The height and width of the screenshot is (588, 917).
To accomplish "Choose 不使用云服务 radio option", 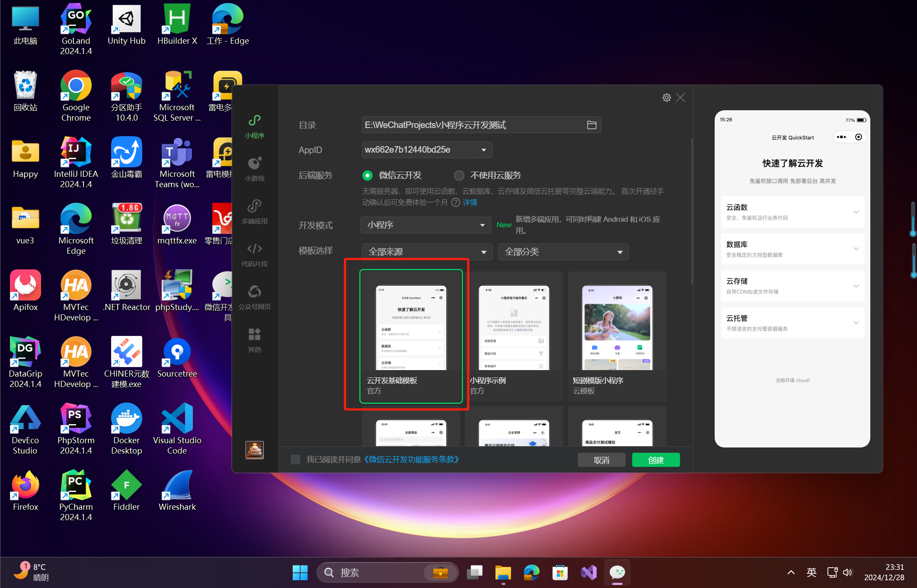I will click(x=459, y=175).
